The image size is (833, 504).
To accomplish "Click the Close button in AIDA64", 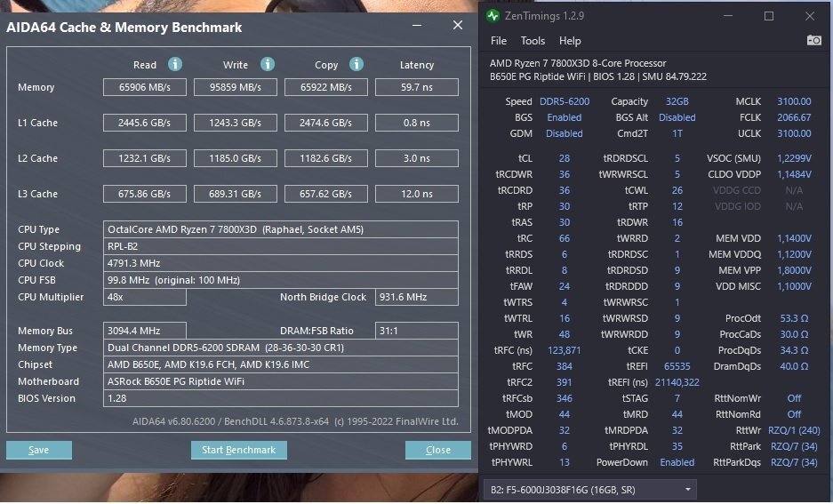I will point(437,450).
